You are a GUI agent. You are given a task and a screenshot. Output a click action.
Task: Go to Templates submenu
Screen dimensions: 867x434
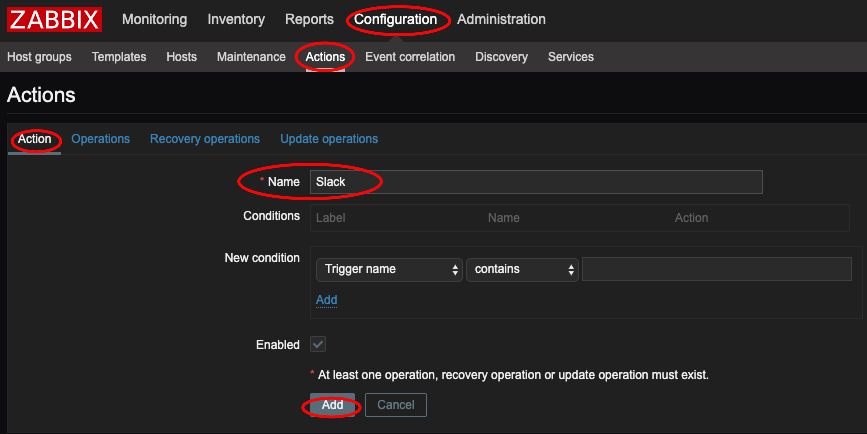pyautogui.click(x=119, y=57)
